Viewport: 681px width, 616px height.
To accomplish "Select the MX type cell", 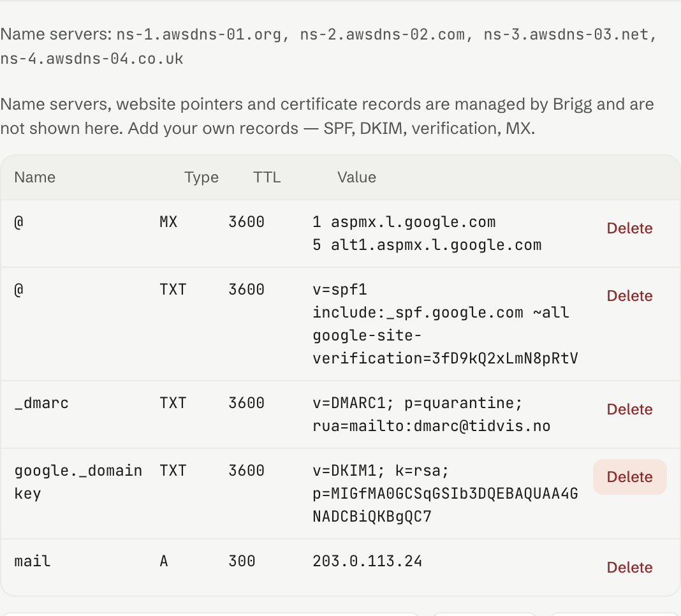I will coord(168,222).
